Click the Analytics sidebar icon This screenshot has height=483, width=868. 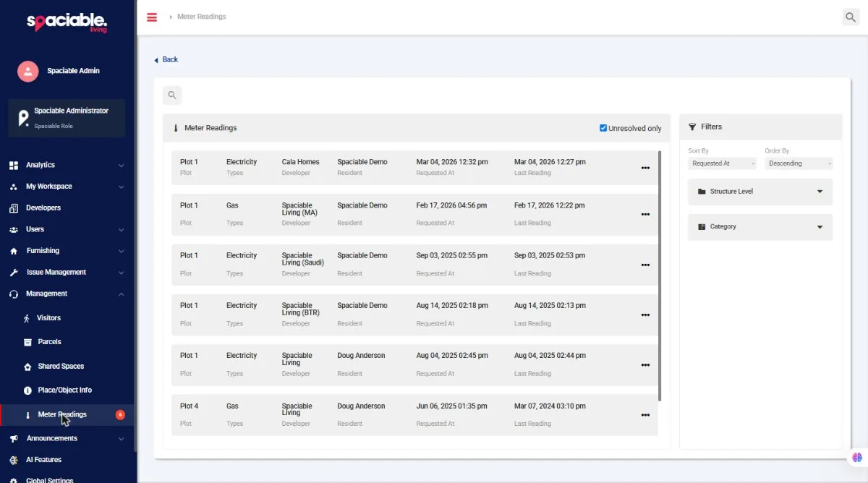[14, 166]
